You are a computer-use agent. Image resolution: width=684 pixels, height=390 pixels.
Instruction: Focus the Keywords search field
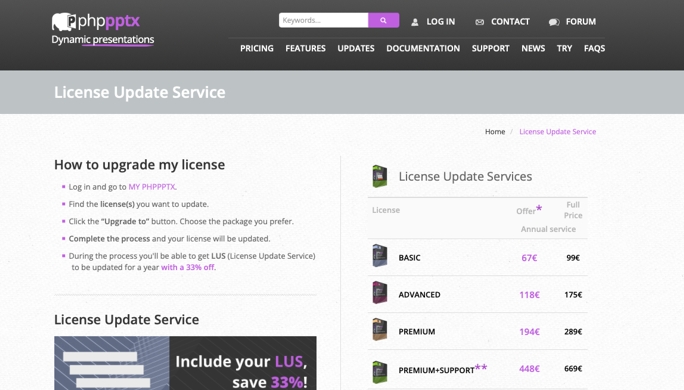pos(324,20)
